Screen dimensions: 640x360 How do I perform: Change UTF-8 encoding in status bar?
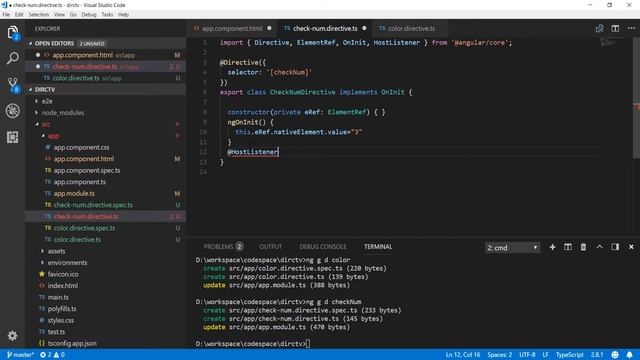click(527, 355)
